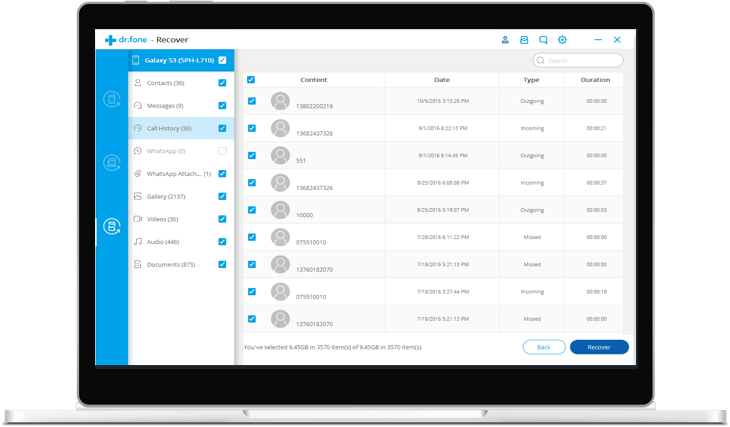730x427 pixels.
Task: Click Galaxy S3 (SPH-L710) device label
Action: click(x=179, y=60)
